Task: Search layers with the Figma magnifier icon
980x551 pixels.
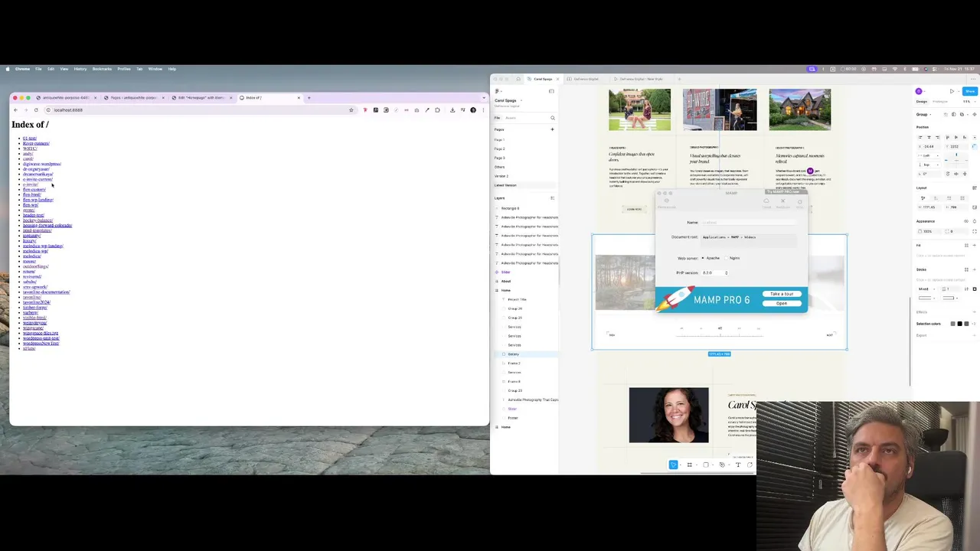Action: point(553,118)
